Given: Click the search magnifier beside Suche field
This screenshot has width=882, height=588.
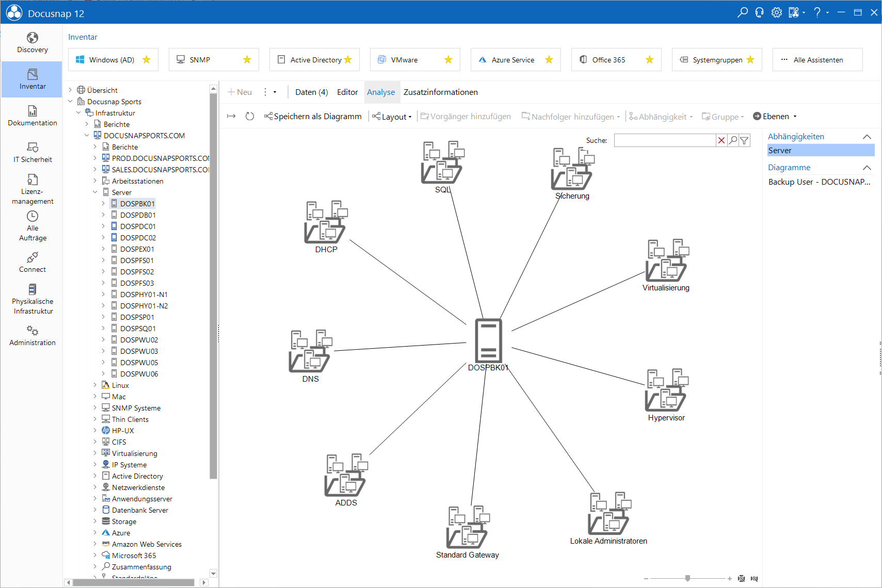Looking at the screenshot, I should coord(733,140).
